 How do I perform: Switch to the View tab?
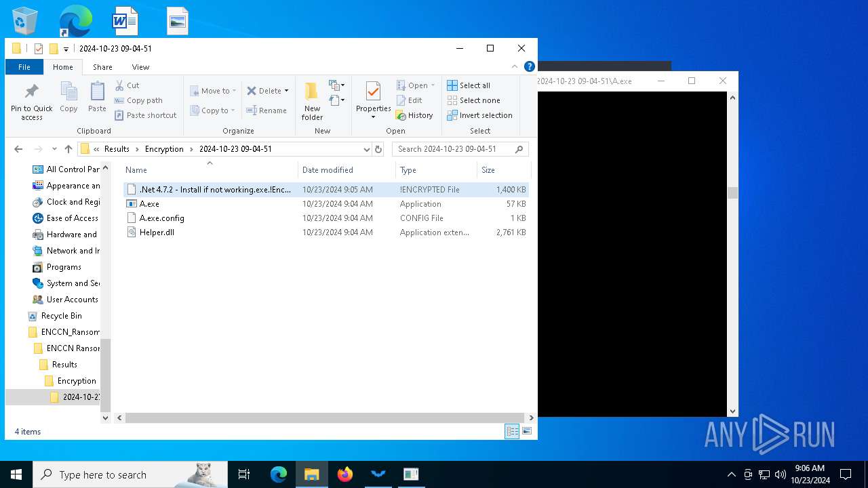pos(140,67)
